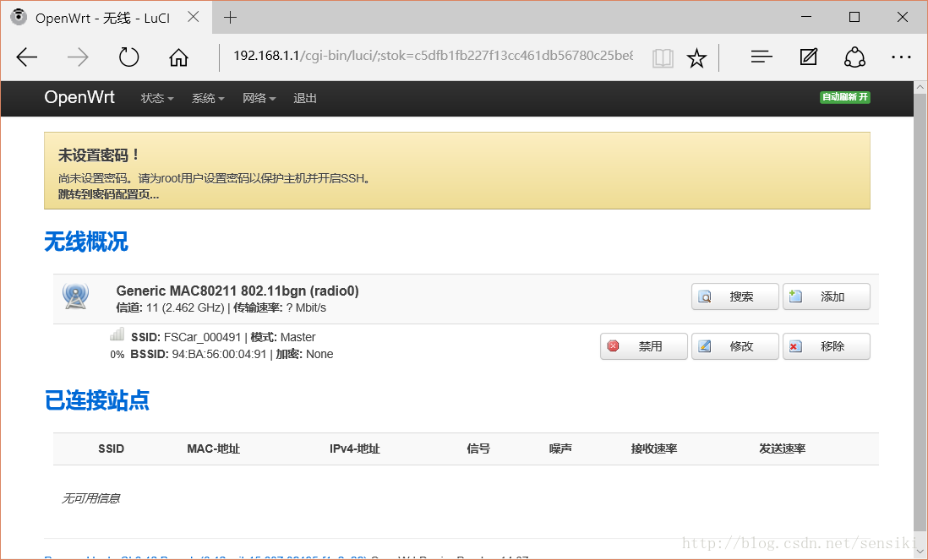
Task: Open a new browser tab with plus
Action: [x=230, y=18]
